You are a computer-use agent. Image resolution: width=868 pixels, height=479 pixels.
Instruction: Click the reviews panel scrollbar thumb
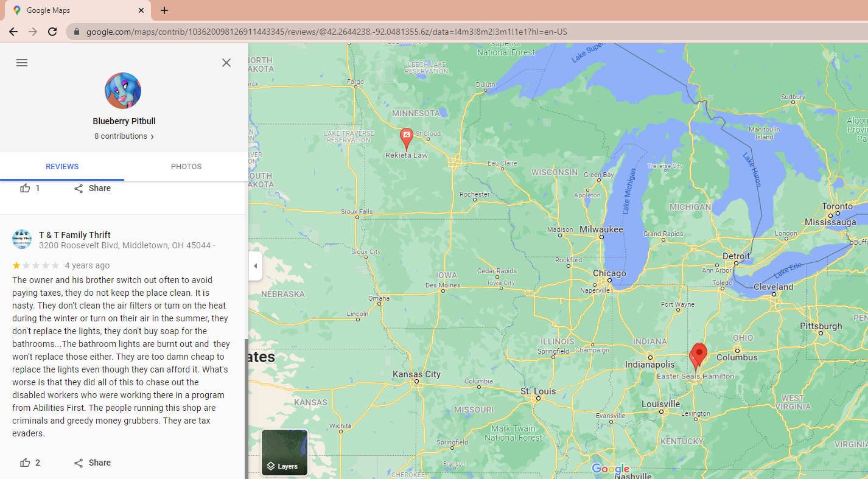(x=246, y=408)
